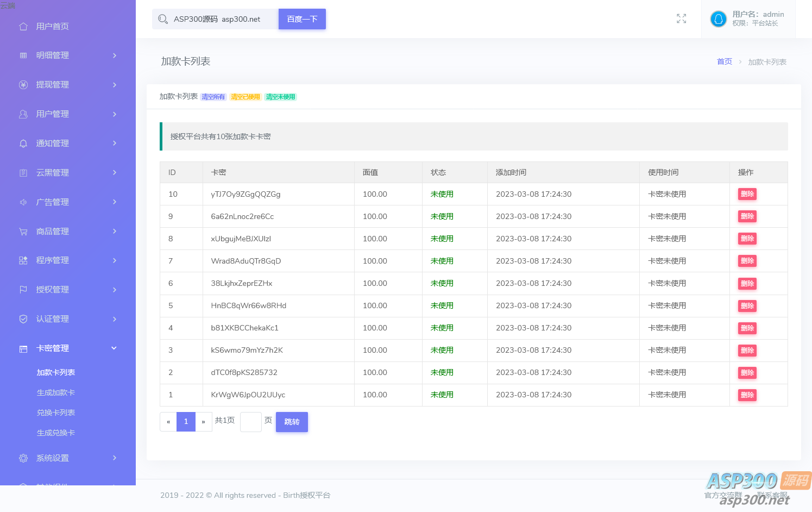The height and width of the screenshot is (512, 812).
Task: Expand the 用户管理 chevron
Action: coord(115,114)
